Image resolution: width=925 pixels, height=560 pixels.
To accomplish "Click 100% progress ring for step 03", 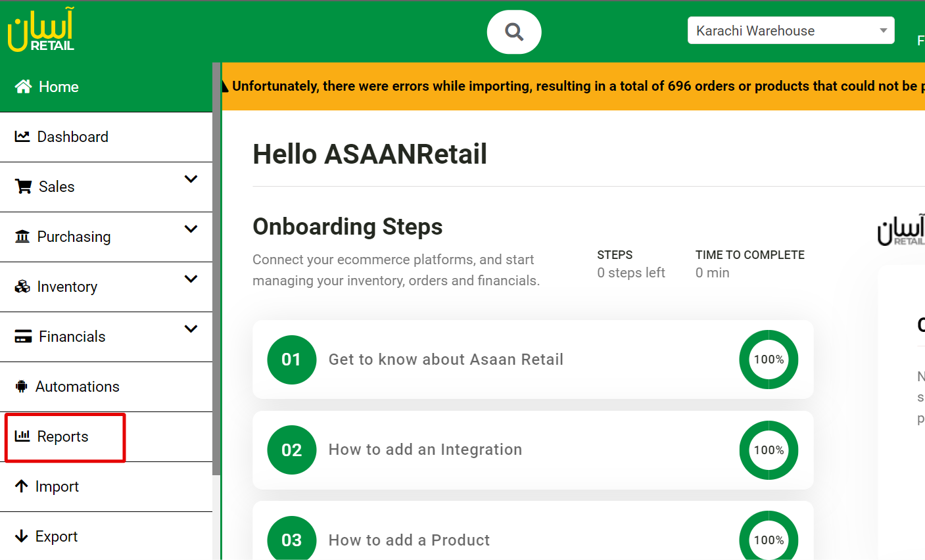I will pos(769,536).
